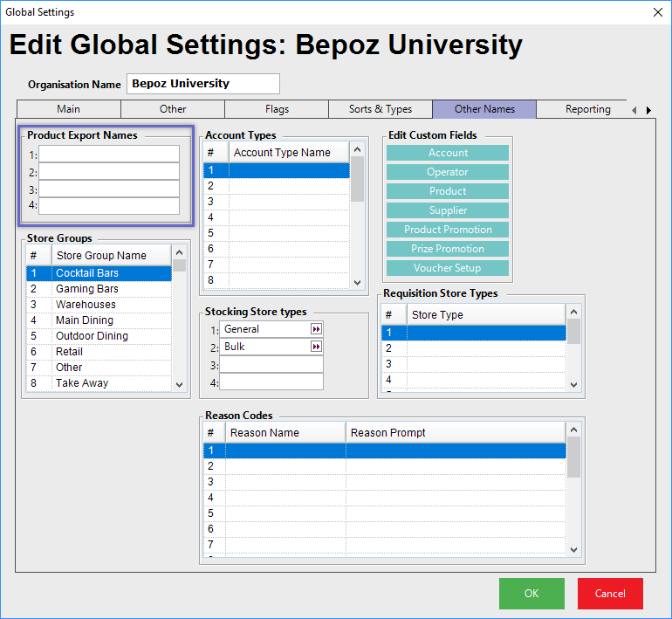
Task: Close the Global Settings window
Action: tap(657, 12)
